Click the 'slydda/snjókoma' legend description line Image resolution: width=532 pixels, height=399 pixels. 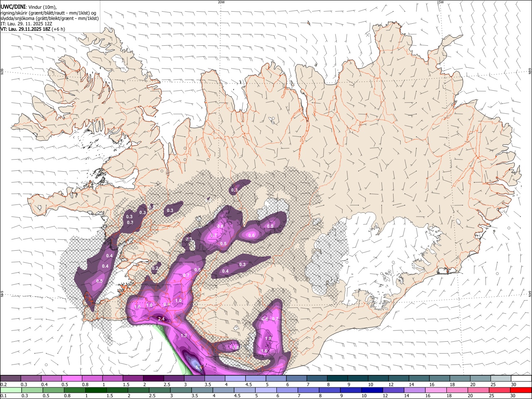point(49,18)
